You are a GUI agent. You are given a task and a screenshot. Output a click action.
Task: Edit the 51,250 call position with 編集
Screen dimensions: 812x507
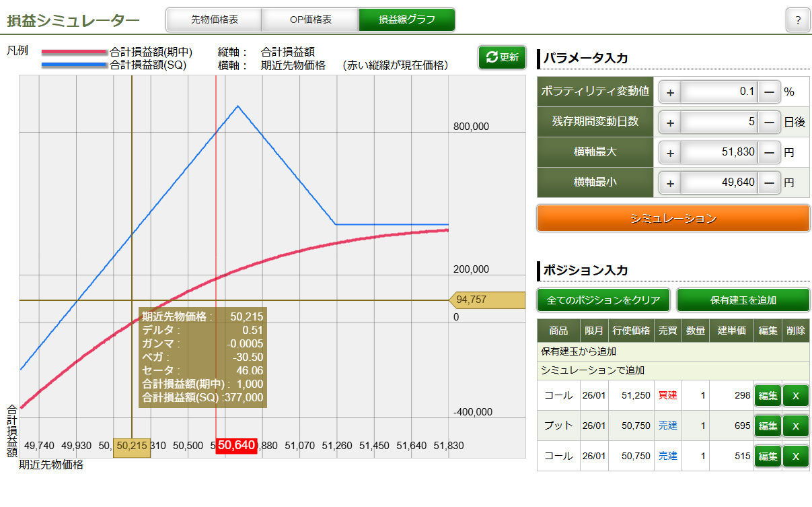[x=768, y=395]
